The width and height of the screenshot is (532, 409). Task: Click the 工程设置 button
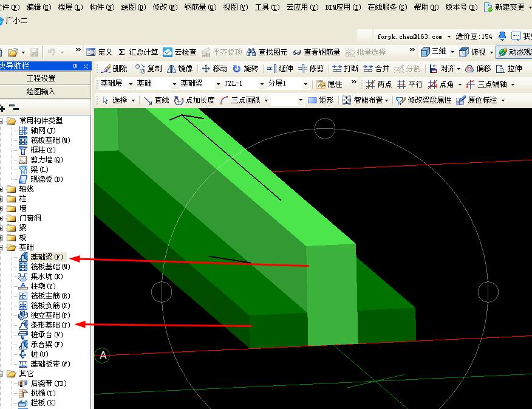pos(41,78)
